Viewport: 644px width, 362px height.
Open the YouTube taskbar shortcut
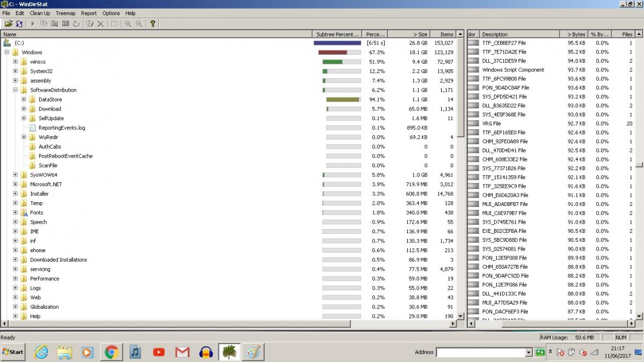coord(159,352)
